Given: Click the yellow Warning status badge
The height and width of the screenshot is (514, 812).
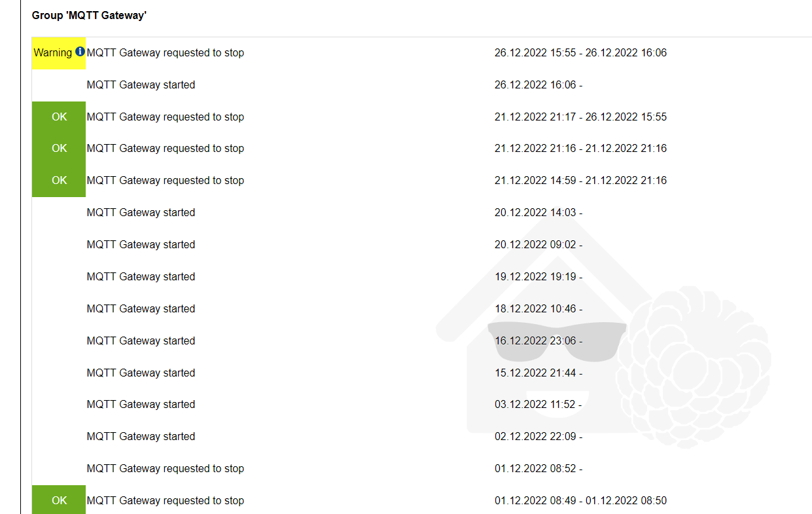Looking at the screenshot, I should pos(53,53).
